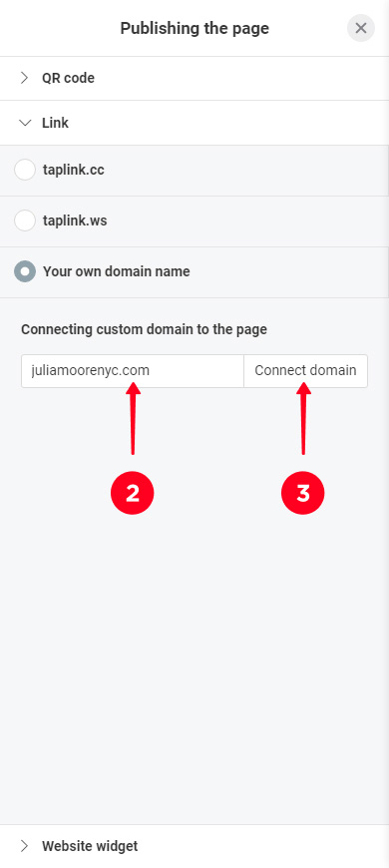Toggle the Your own domain name radio
Screen dimensions: 389x868
(25, 271)
